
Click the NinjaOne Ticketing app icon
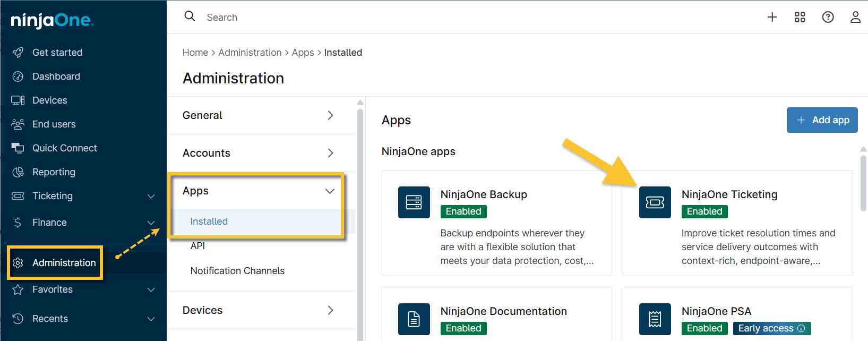pos(655,202)
